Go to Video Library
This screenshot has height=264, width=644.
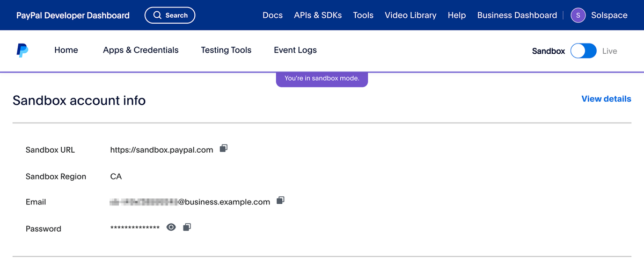pos(411,15)
